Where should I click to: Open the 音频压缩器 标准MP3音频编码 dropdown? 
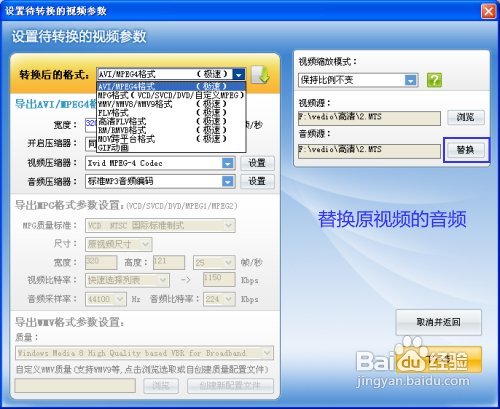tap(228, 181)
